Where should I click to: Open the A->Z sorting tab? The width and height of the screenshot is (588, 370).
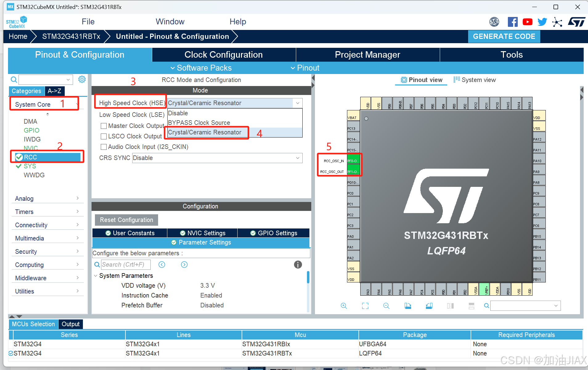[55, 91]
